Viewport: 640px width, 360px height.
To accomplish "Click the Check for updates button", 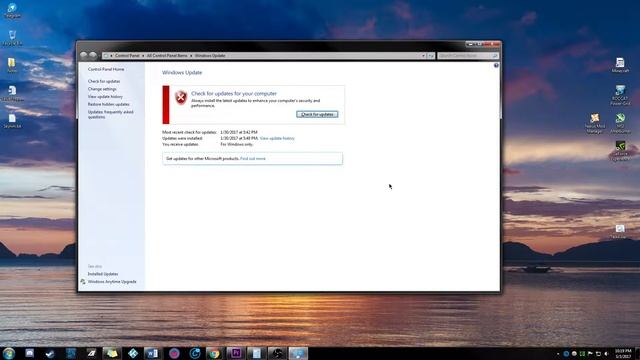I will 317,114.
